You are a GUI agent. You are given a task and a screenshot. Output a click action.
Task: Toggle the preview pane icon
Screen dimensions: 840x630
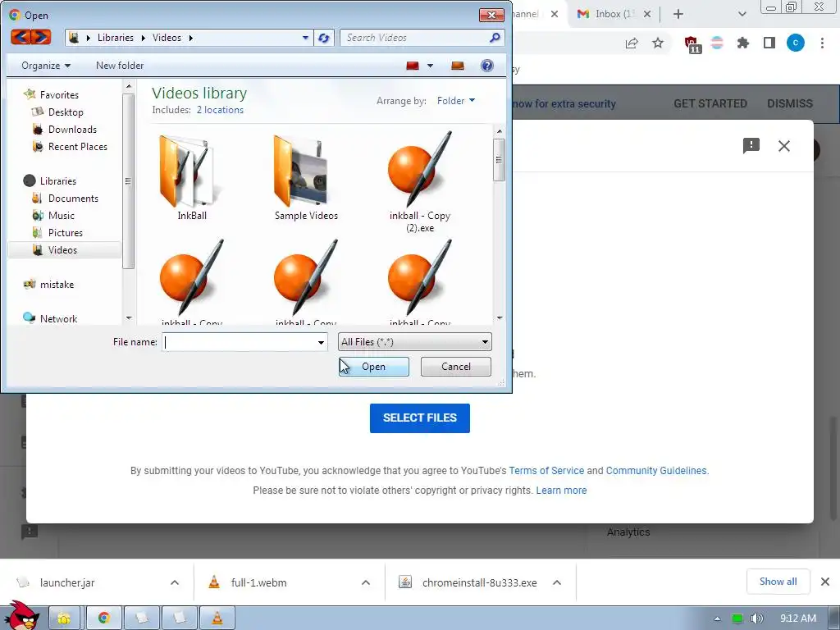tap(458, 66)
